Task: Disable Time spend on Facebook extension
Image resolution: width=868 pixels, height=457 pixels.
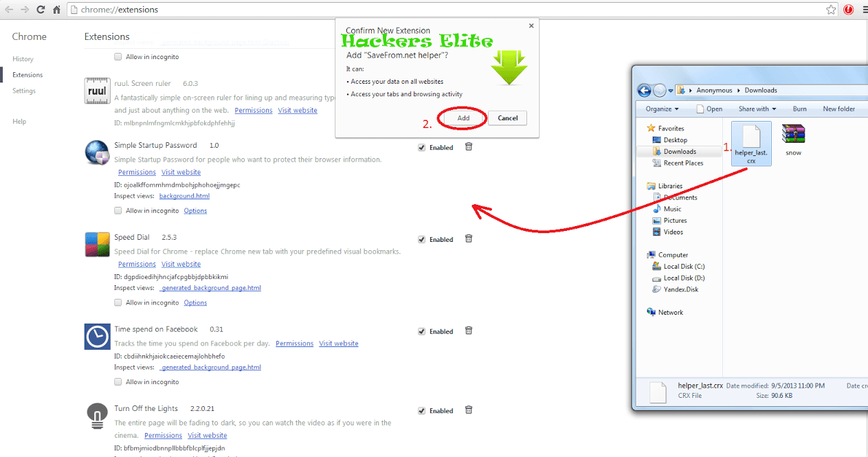Action: (421, 331)
